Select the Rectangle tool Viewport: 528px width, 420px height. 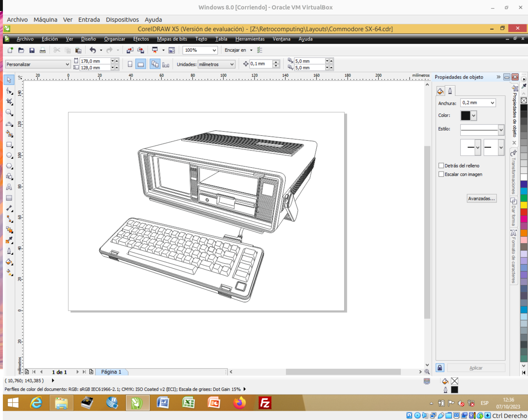9,145
